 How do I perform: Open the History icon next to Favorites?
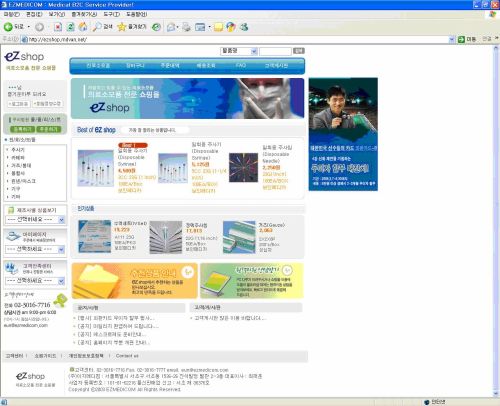point(156,27)
